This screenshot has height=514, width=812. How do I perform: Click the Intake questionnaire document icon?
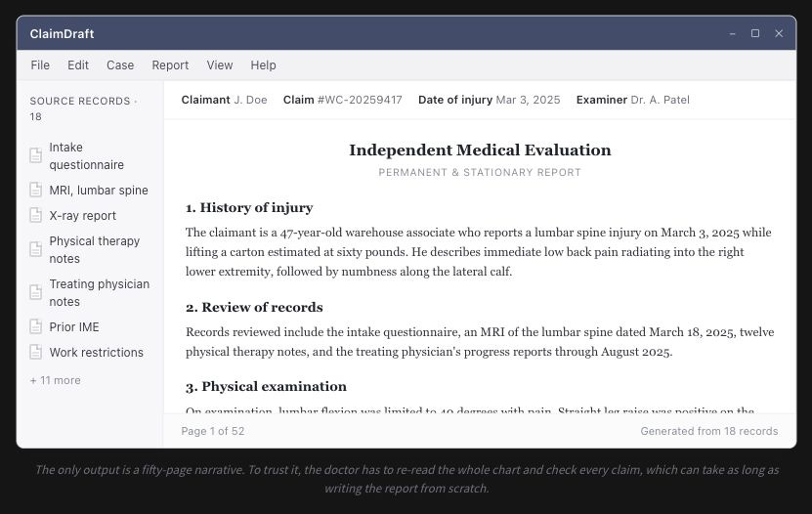tap(36, 155)
